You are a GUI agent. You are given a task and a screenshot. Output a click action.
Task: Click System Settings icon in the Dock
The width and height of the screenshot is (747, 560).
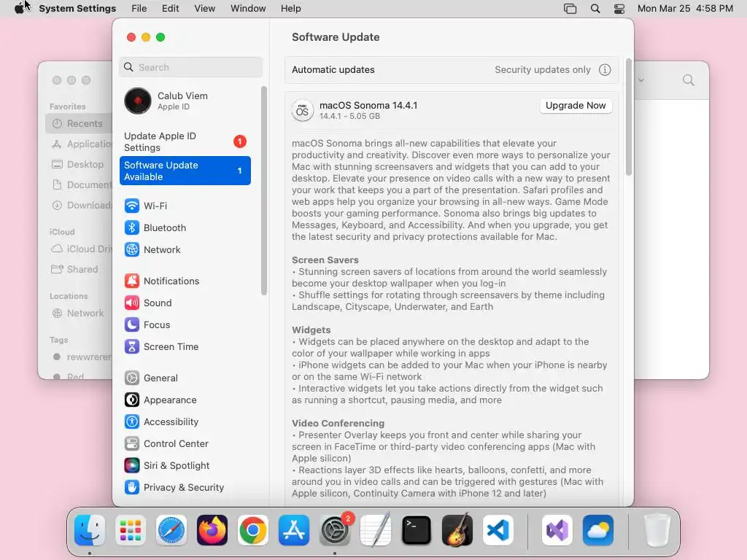(x=335, y=530)
